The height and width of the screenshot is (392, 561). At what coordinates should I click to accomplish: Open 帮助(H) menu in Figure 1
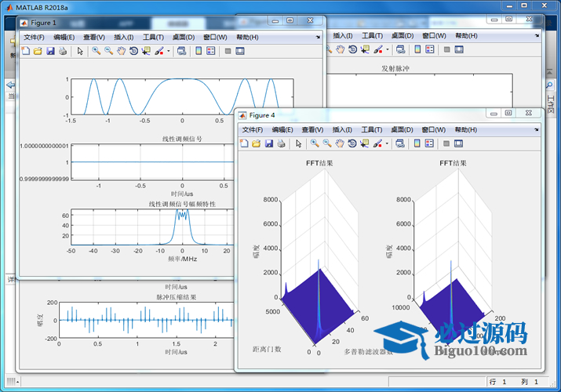click(247, 37)
